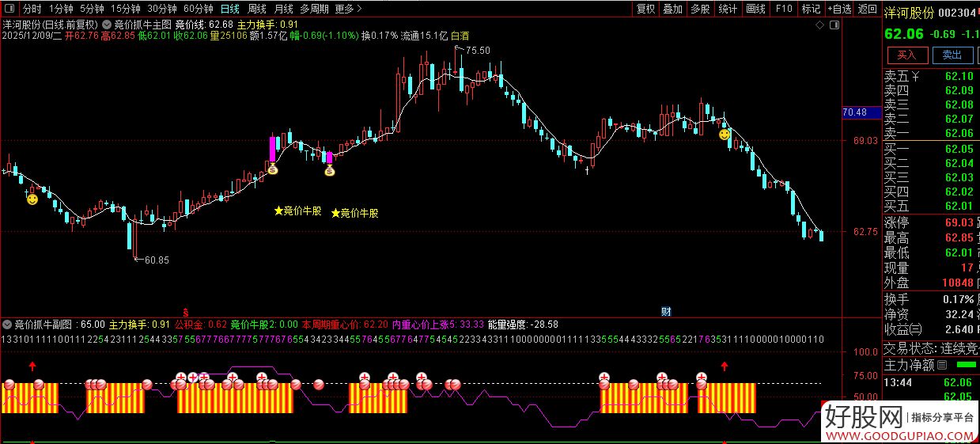Click the first ★竞价牛股 star label

click(297, 211)
